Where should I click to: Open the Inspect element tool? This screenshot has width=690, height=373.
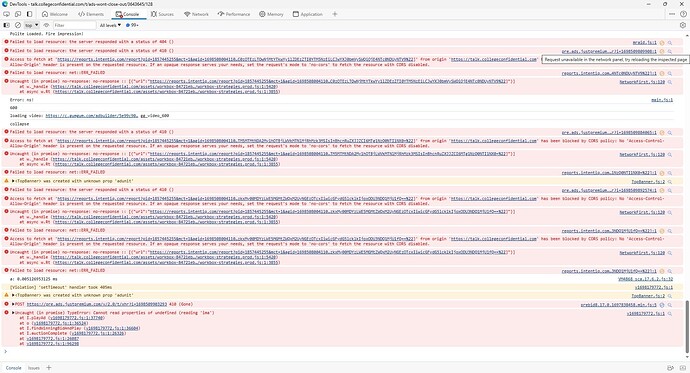pos(7,14)
